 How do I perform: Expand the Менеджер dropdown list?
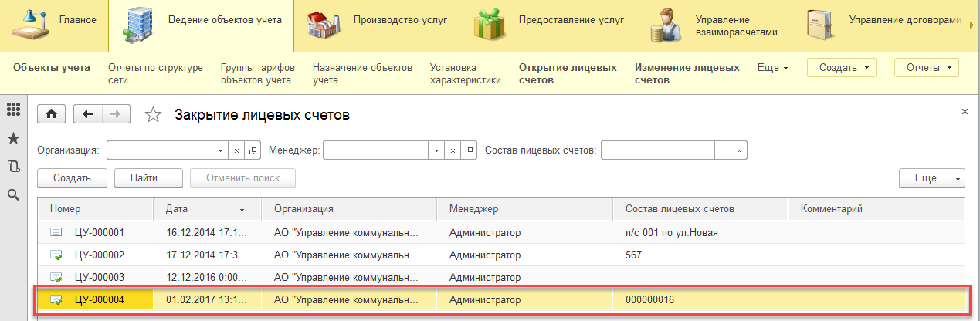tap(437, 150)
